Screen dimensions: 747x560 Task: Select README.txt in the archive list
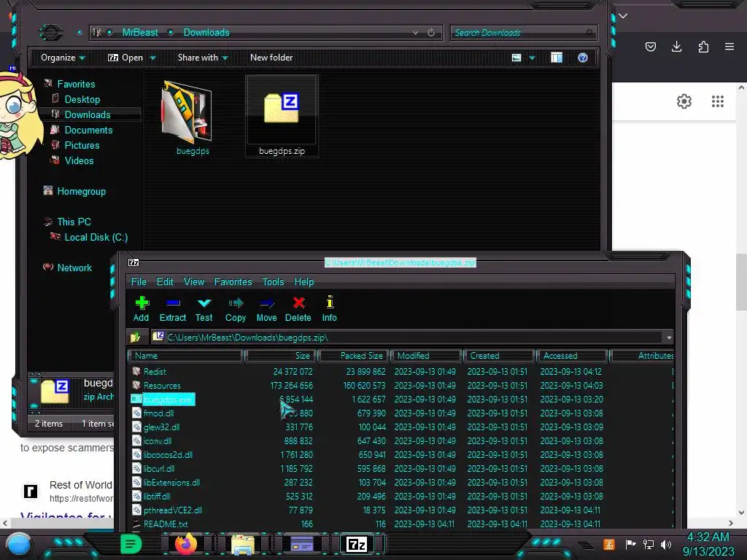[166, 524]
